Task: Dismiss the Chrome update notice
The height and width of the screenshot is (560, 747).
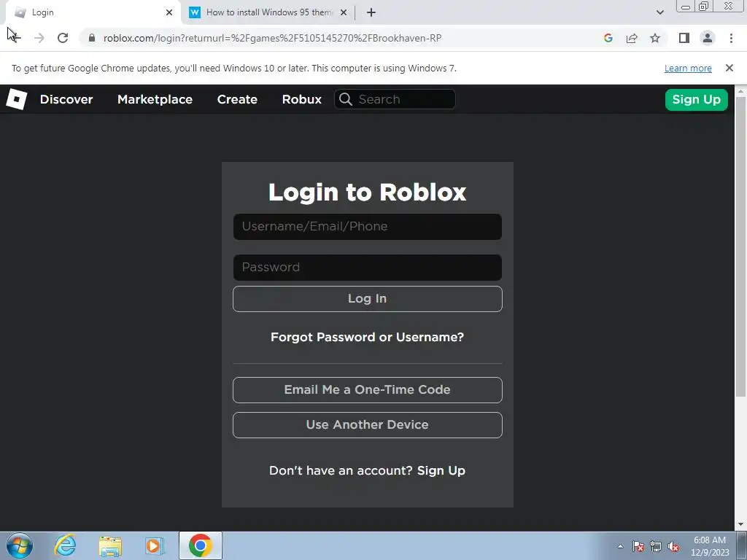Action: coord(729,68)
